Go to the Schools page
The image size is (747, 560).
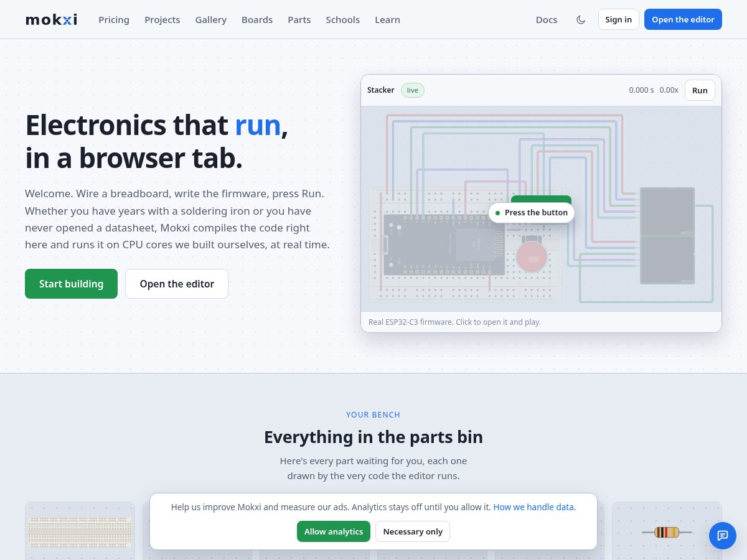[343, 19]
